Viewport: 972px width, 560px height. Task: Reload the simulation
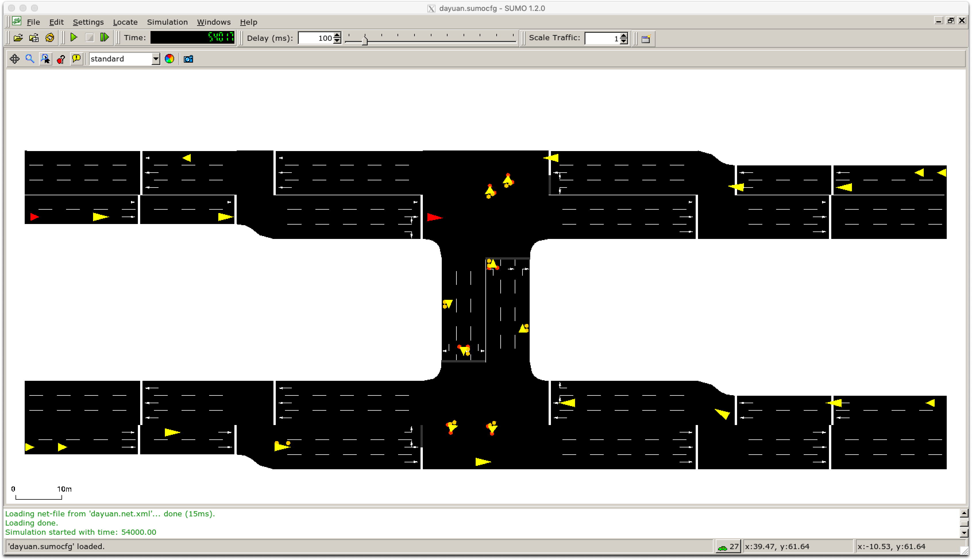(x=50, y=38)
